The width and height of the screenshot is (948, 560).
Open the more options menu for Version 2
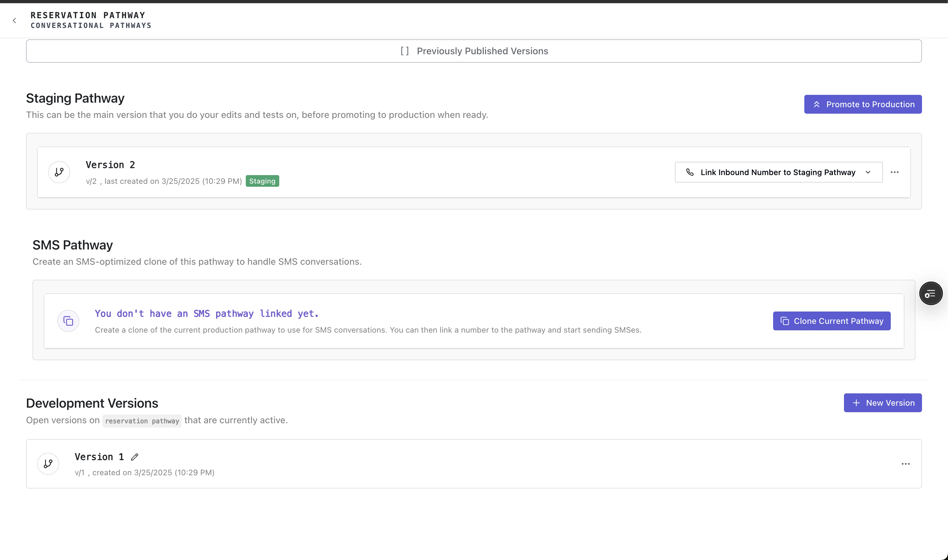pyautogui.click(x=894, y=172)
